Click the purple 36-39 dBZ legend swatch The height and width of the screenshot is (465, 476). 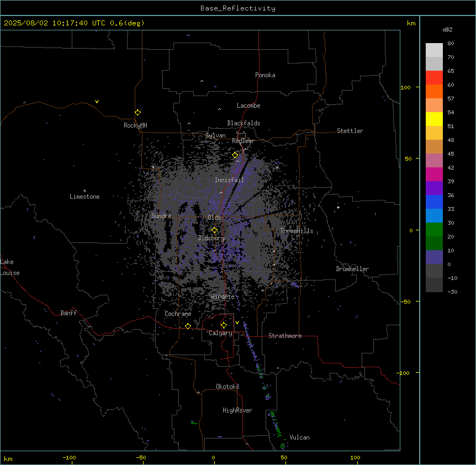(434, 188)
